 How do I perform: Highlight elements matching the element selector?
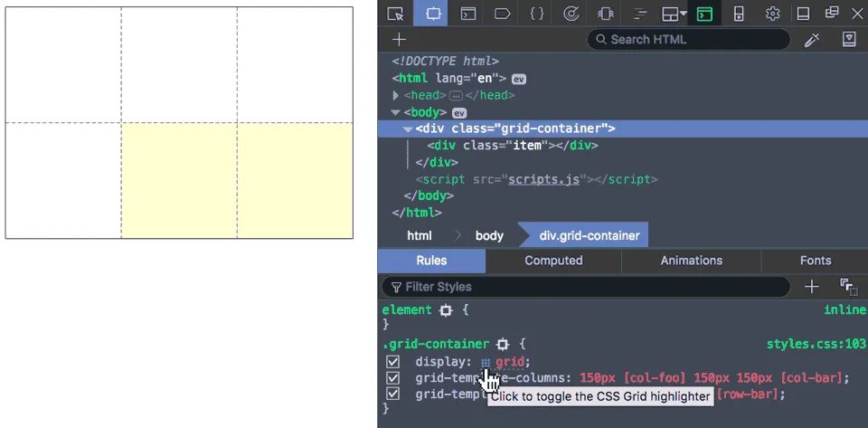(x=446, y=310)
